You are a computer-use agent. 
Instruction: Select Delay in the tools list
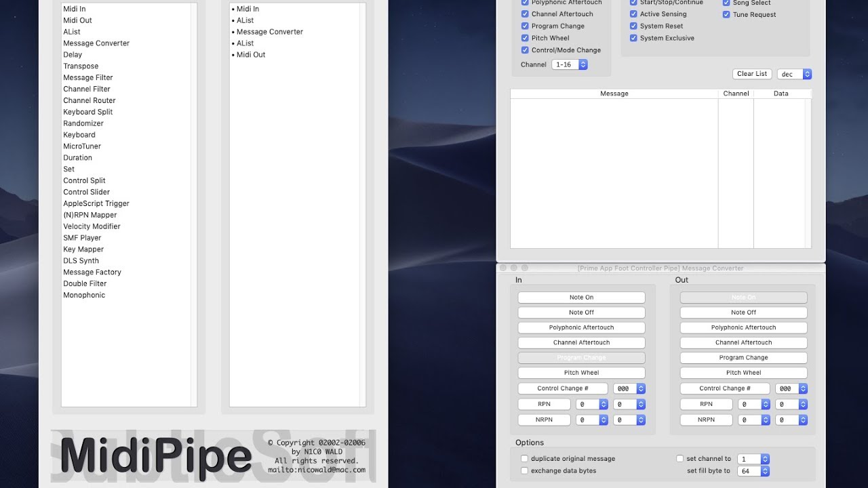[73, 55]
